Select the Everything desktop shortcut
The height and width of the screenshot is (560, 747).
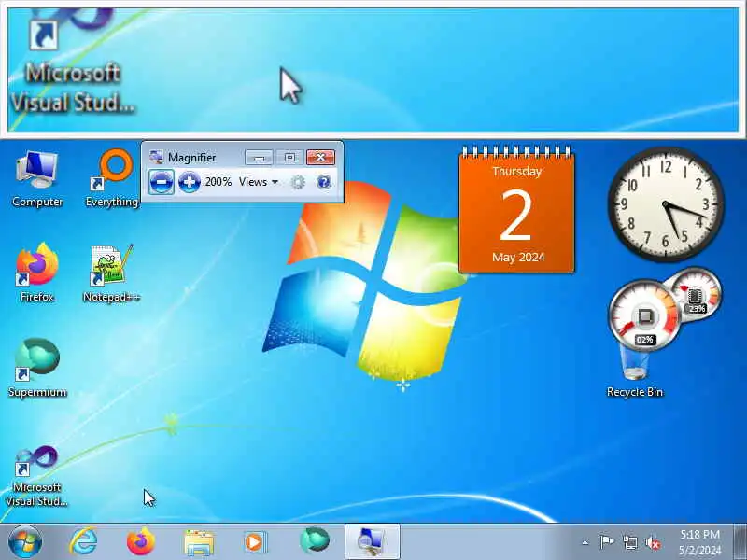(112, 179)
